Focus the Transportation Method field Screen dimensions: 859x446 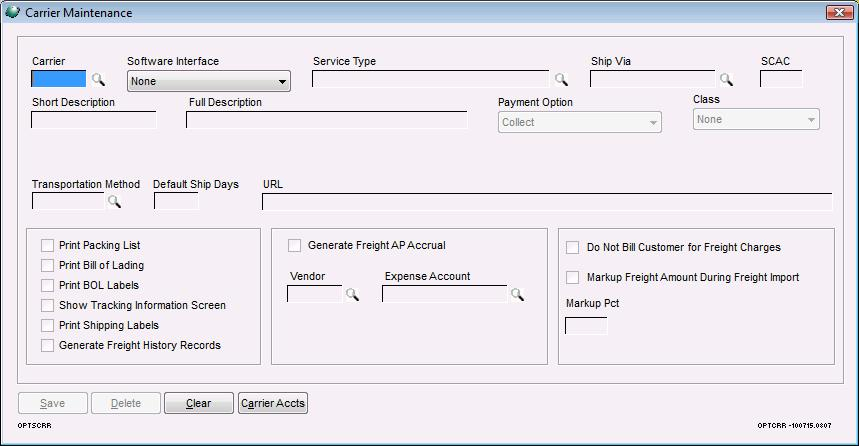coord(68,201)
